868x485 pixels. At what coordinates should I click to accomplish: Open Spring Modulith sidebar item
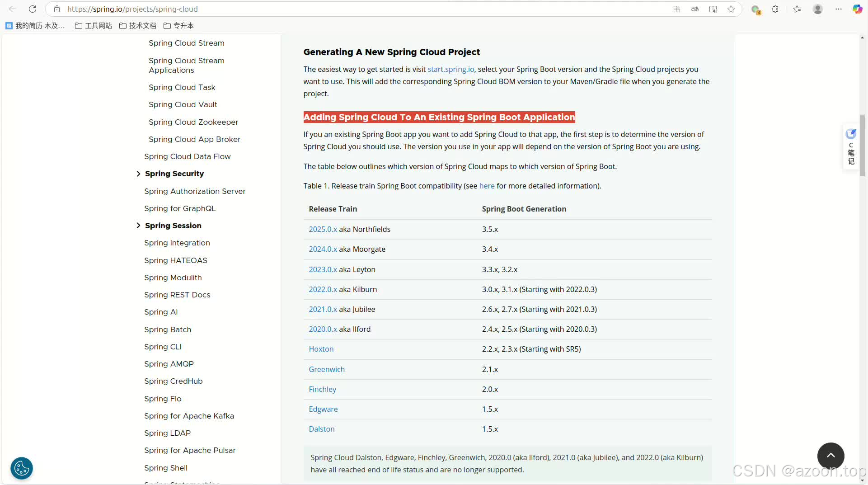[x=173, y=278]
